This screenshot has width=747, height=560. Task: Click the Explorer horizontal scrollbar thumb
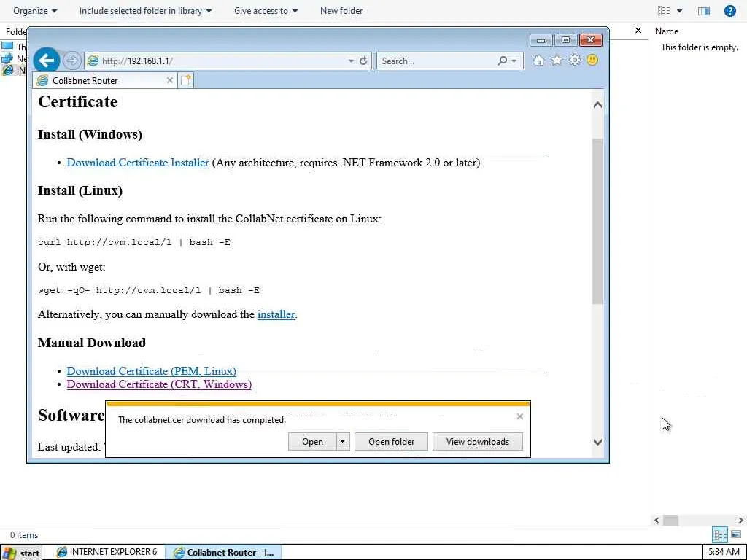coord(670,521)
